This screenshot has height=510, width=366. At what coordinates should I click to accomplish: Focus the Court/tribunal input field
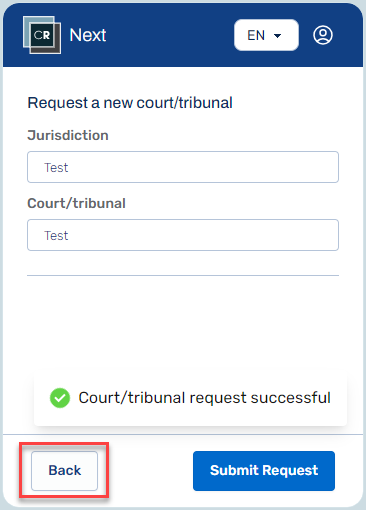point(183,235)
